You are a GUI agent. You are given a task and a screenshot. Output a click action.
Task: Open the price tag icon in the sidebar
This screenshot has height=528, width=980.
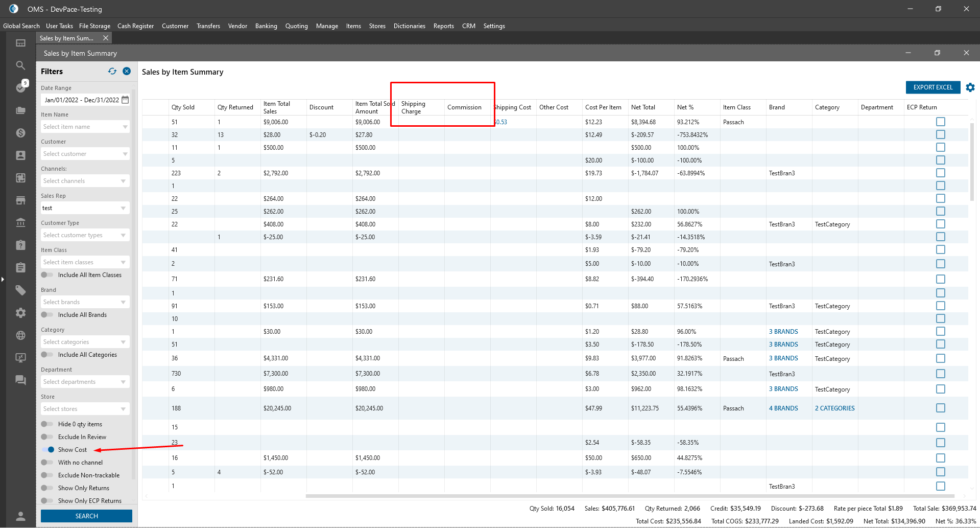pos(20,290)
